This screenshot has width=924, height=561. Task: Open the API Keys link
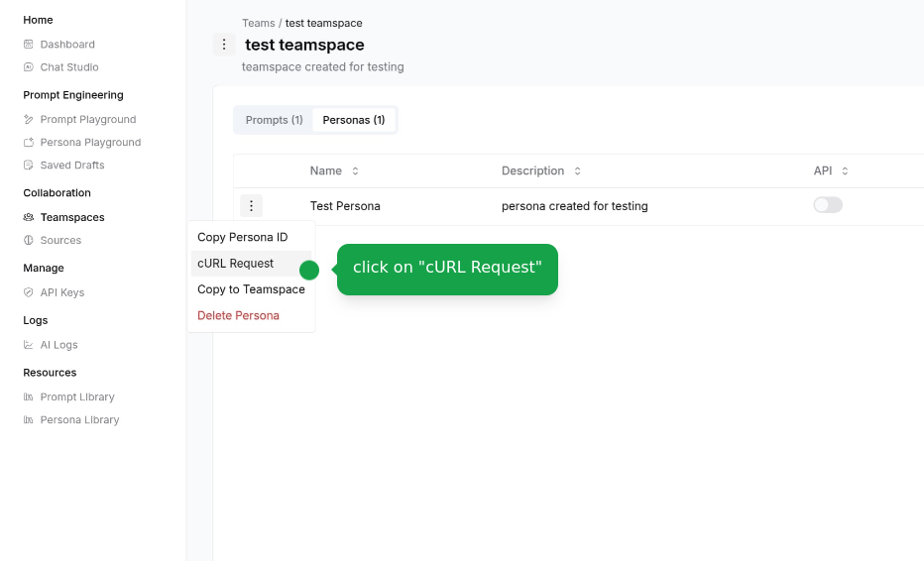point(61,292)
